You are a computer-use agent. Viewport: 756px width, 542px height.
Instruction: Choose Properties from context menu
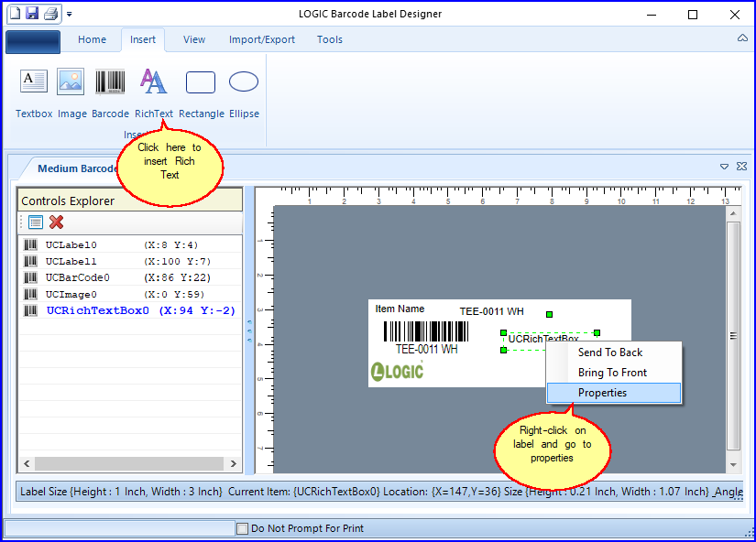tap(614, 393)
